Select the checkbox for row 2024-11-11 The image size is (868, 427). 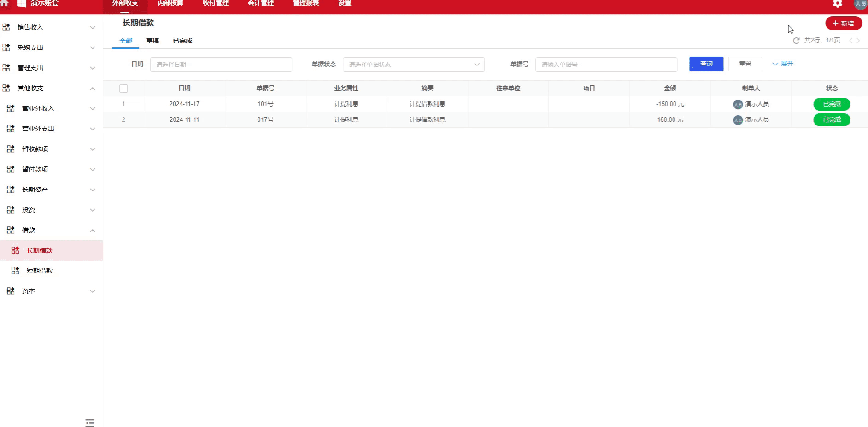tap(123, 119)
